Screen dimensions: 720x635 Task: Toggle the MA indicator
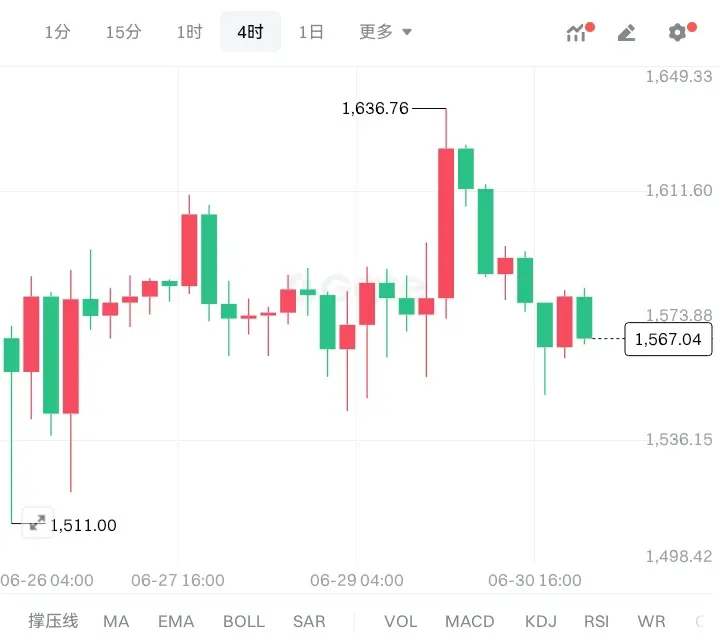click(x=116, y=621)
